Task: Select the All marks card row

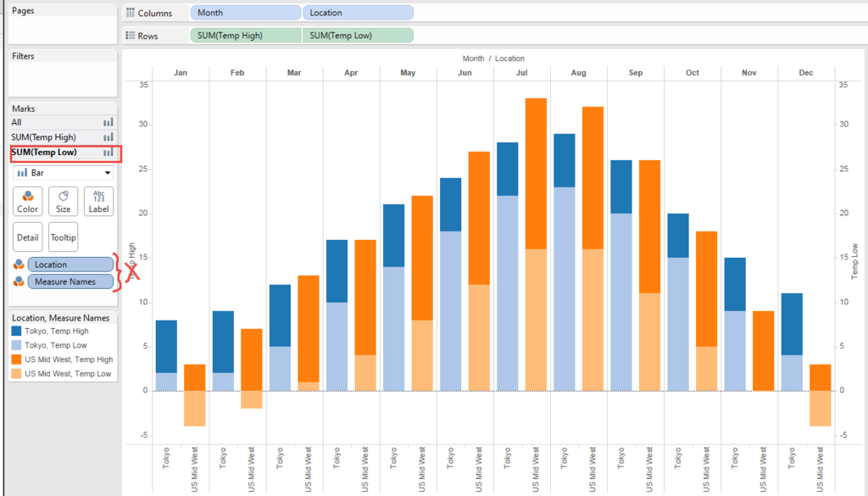Action: (63, 122)
